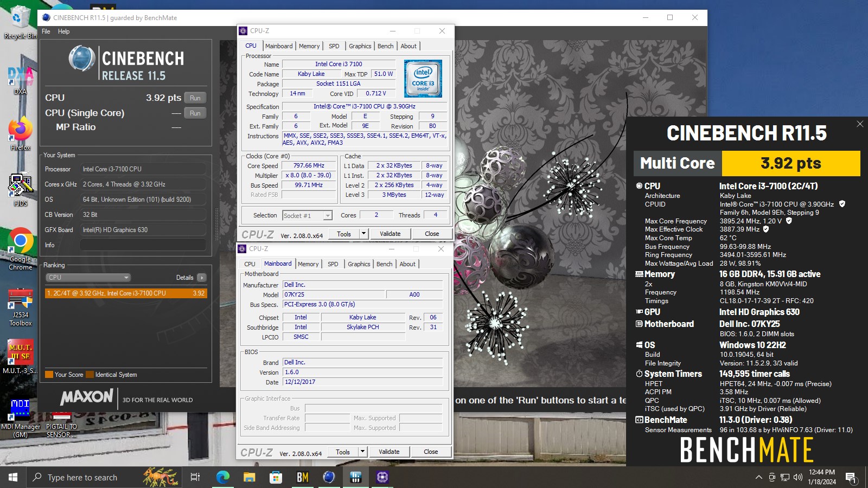The width and height of the screenshot is (868, 488).
Task: Expand the Tools dropdown arrow in lower CPU-Z
Action: coord(362,452)
